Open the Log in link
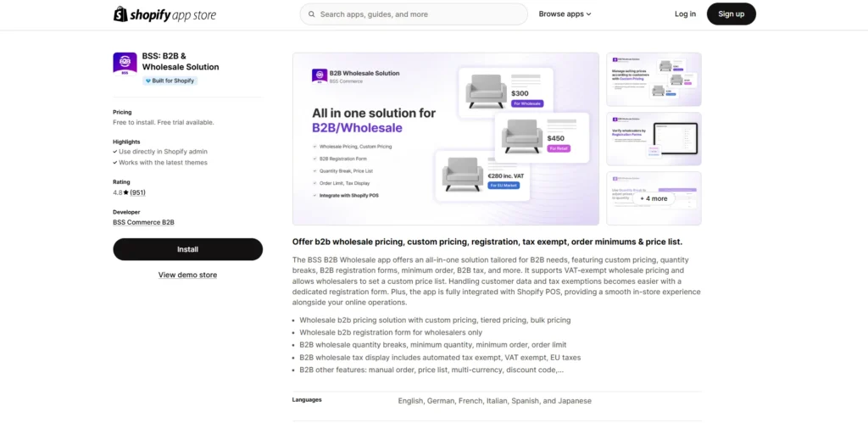This screenshot has height=423, width=868. click(x=685, y=14)
